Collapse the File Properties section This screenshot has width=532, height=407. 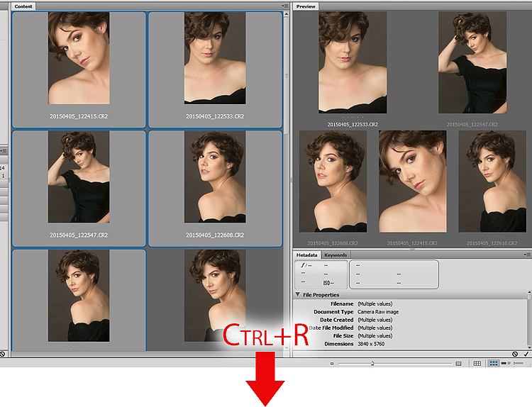(298, 295)
